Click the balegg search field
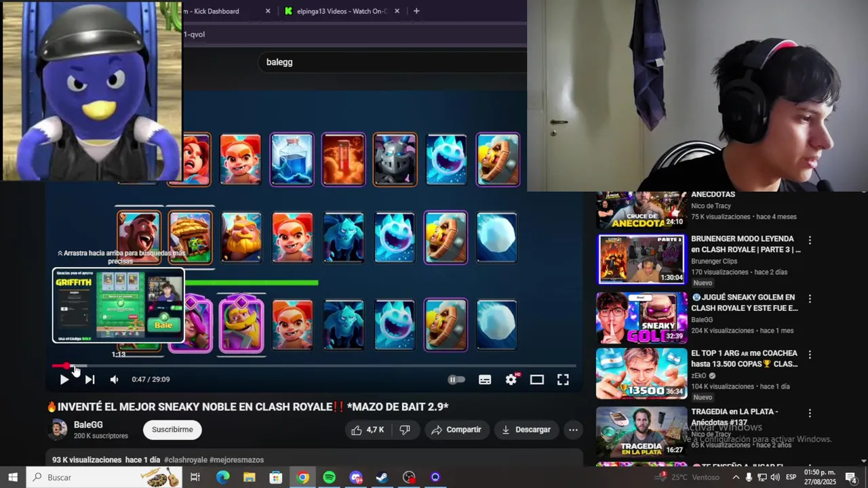Image resolution: width=868 pixels, height=488 pixels. tap(392, 62)
